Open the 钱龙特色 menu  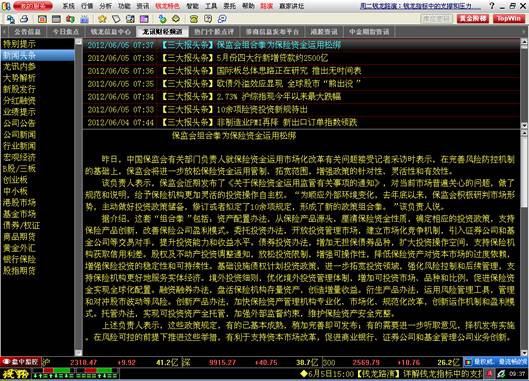click(x=167, y=6)
